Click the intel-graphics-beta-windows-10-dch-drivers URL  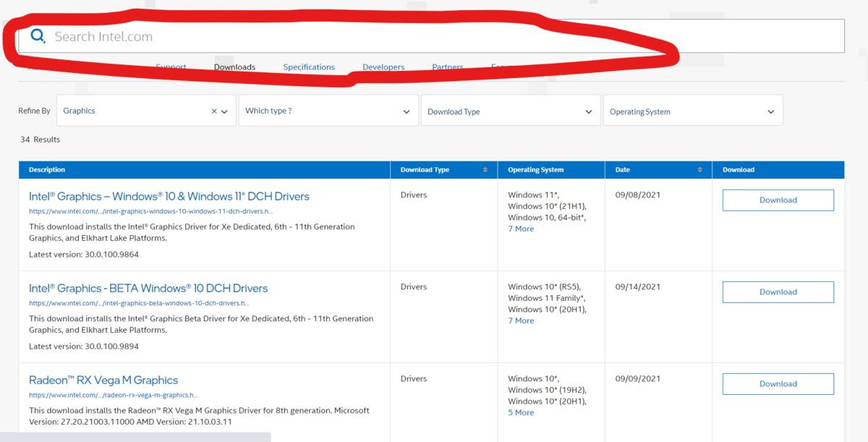point(139,303)
